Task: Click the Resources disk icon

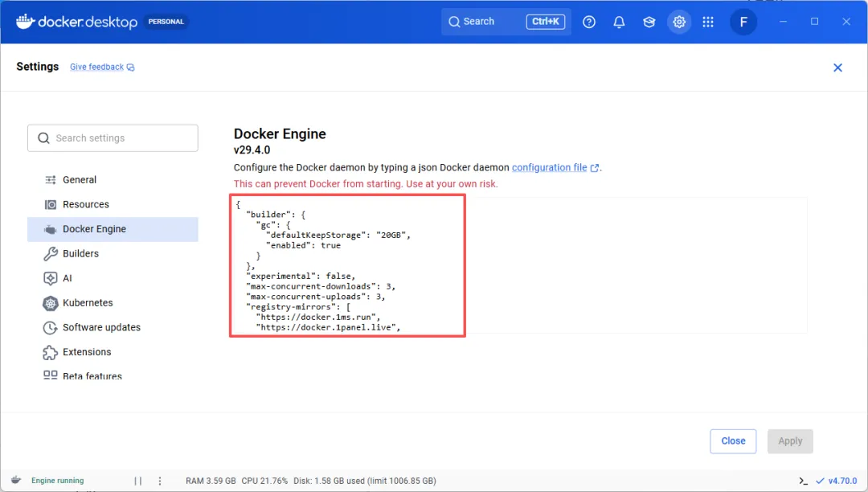Action: coord(51,205)
